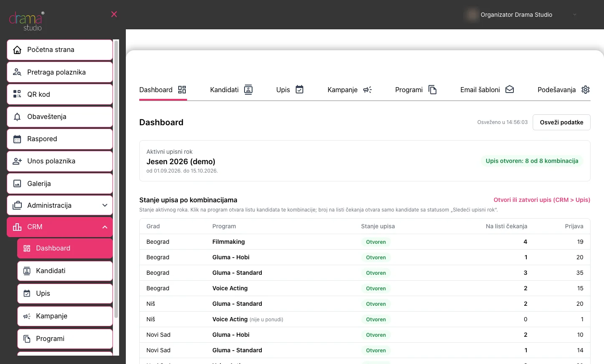Click the CRM chart icon in sidebar
The height and width of the screenshot is (364, 604).
click(17, 227)
